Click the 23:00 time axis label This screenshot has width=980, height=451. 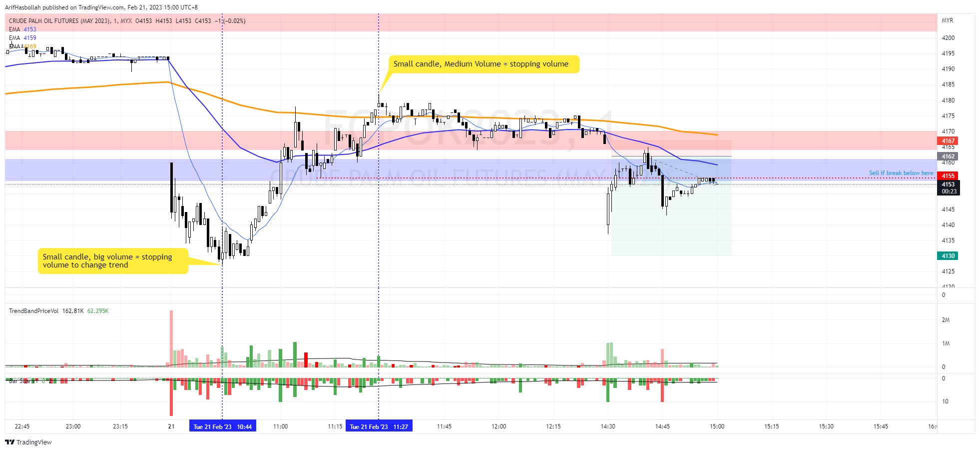click(x=73, y=426)
